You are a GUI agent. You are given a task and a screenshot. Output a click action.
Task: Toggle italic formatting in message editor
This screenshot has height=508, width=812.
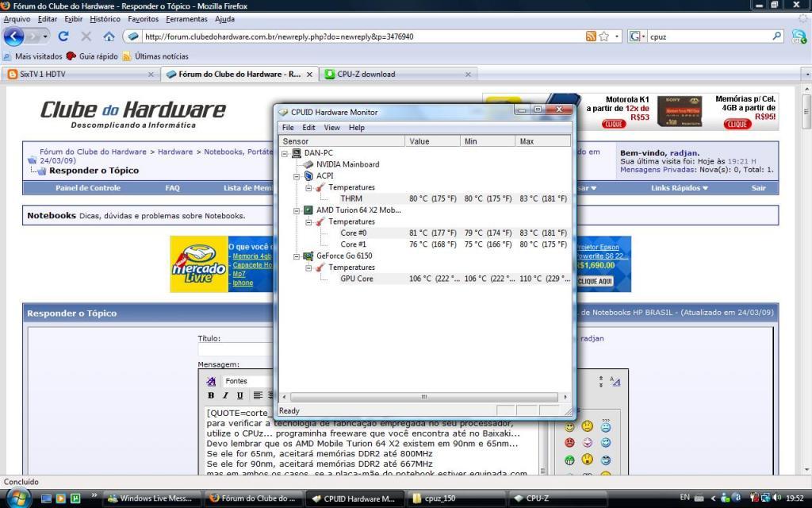click(x=225, y=395)
